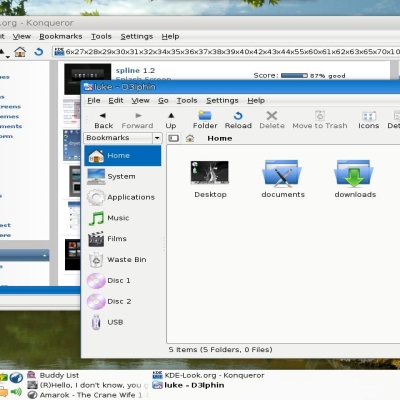This screenshot has height=400, width=400.
Task: Click the spline score progress bar
Action: [x=294, y=76]
